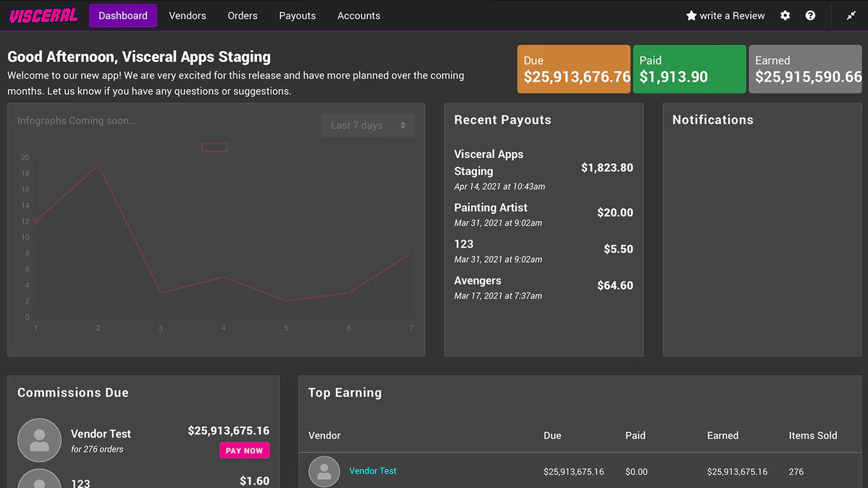The height and width of the screenshot is (488, 868).
Task: Click Vendor Test's avatar in Commissions Due
Action: [x=39, y=440]
